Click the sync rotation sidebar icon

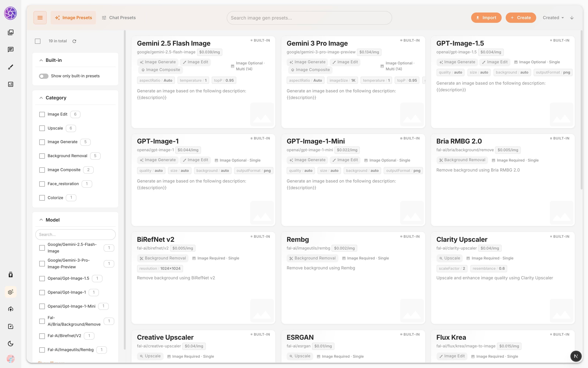pyautogui.click(x=10, y=309)
